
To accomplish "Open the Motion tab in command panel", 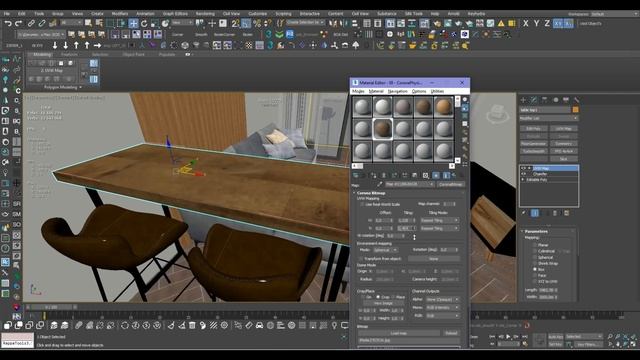I will point(555,100).
